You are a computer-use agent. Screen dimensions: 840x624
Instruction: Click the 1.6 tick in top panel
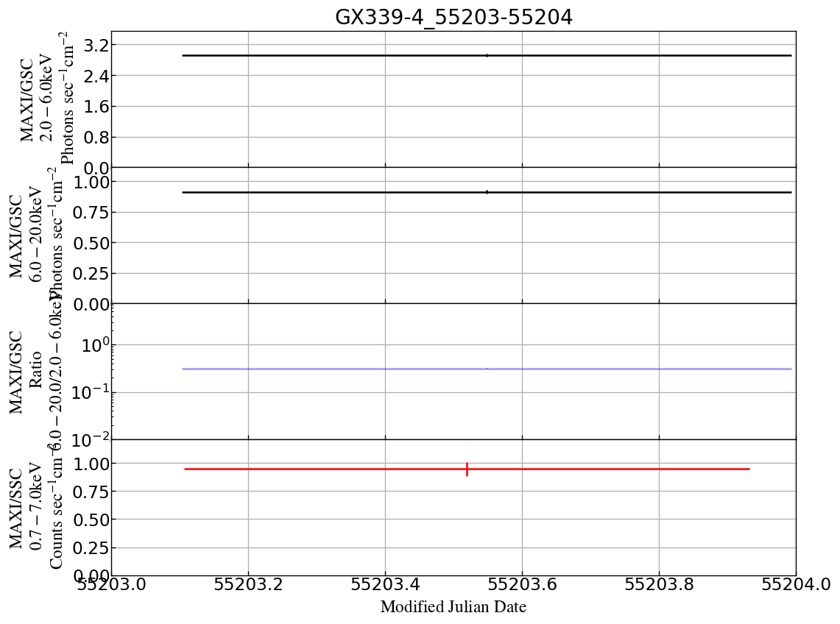point(96,107)
